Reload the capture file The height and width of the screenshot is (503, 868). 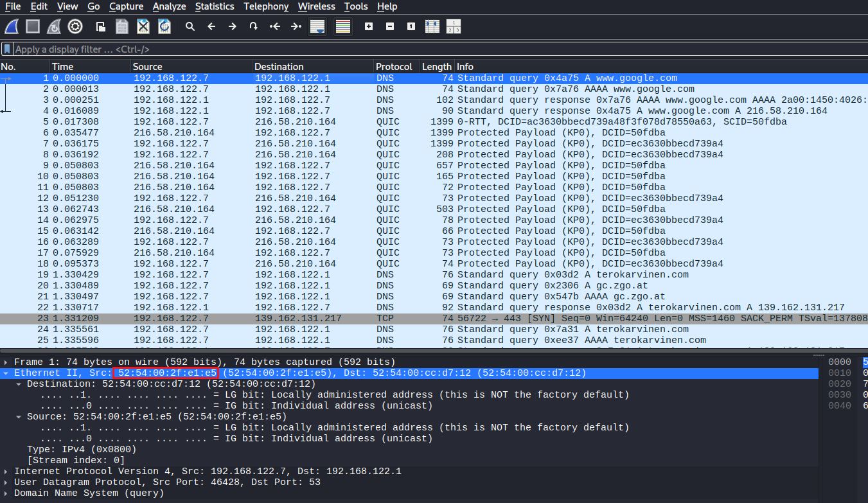click(164, 26)
